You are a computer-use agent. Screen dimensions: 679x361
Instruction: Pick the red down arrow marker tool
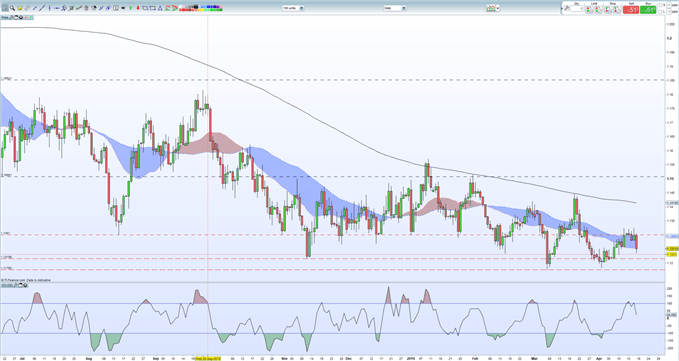pyautogui.click(x=138, y=8)
